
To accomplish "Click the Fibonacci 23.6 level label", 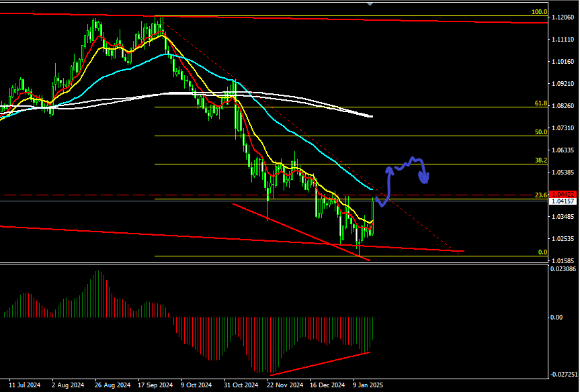I will [x=541, y=195].
